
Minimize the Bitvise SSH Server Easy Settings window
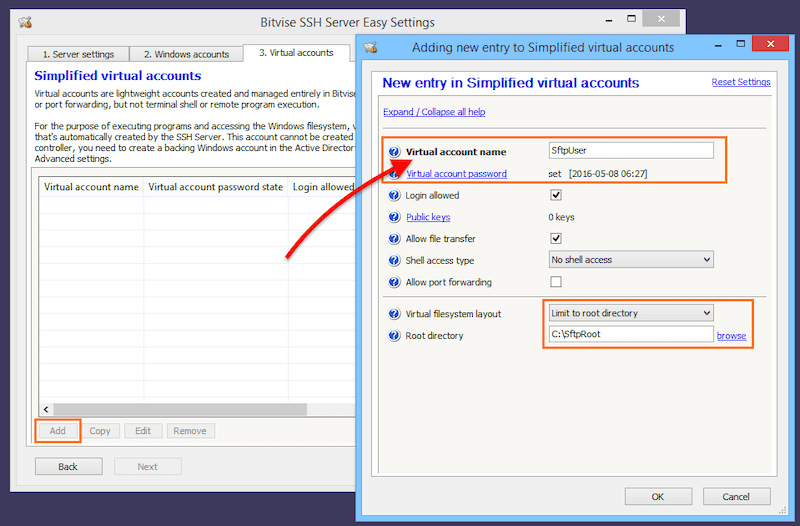[x=609, y=20]
